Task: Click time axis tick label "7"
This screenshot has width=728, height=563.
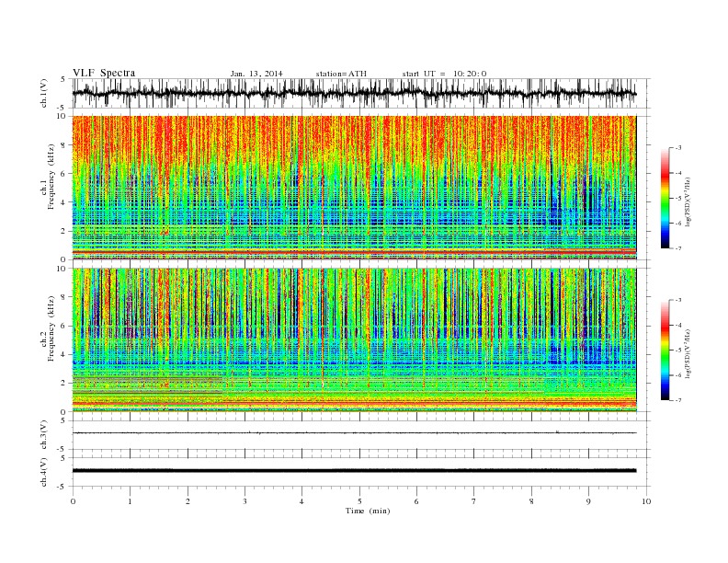Action: click(474, 501)
